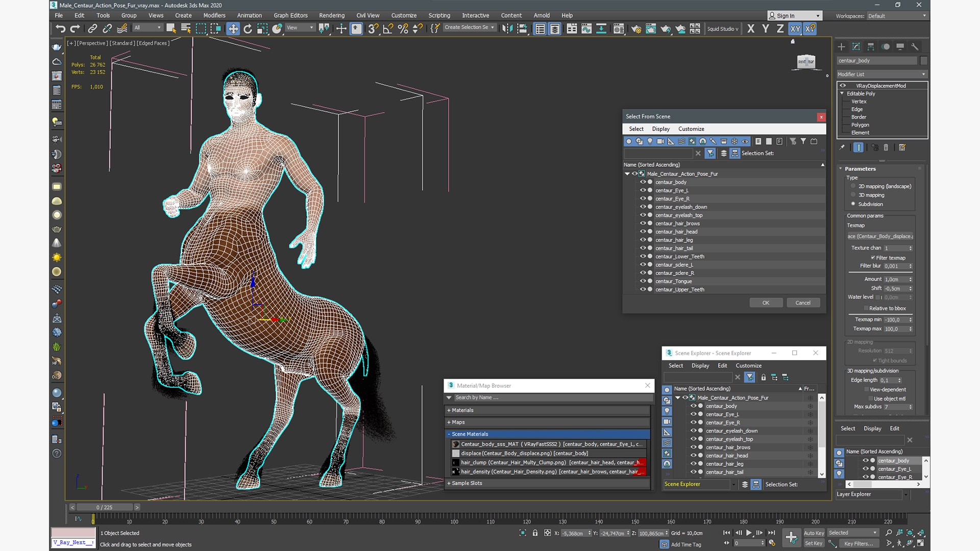Viewport: 980px width, 551px height.
Task: Open the selection filter All dropdown
Action: 148,28
